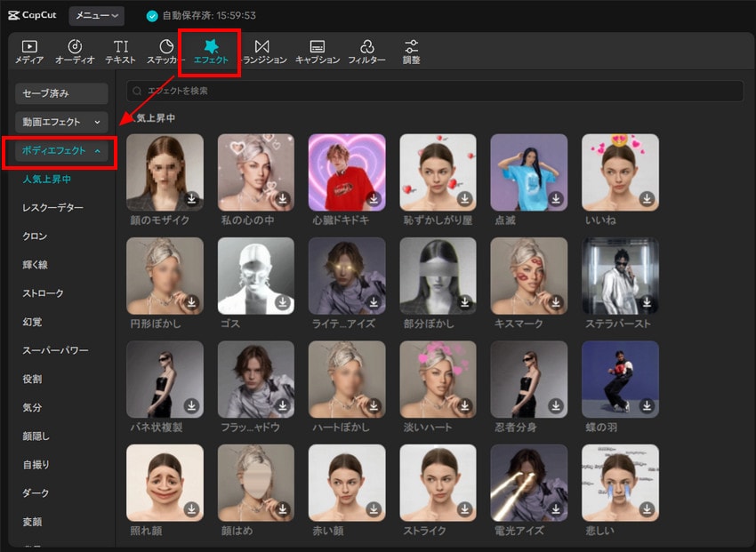Select the レスクーデター subcategory
Image resolution: width=756 pixels, height=552 pixels.
click(53, 208)
